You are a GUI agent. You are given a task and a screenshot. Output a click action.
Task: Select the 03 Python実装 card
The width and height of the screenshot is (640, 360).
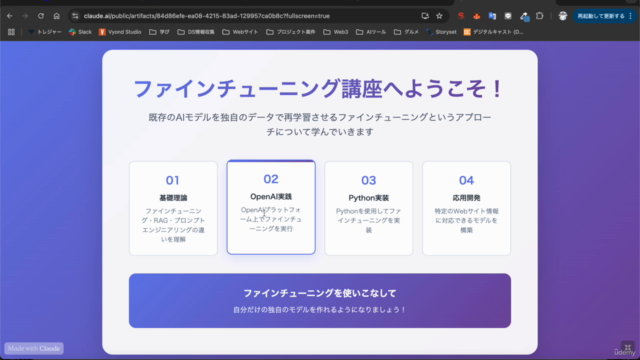pyautogui.click(x=369, y=208)
